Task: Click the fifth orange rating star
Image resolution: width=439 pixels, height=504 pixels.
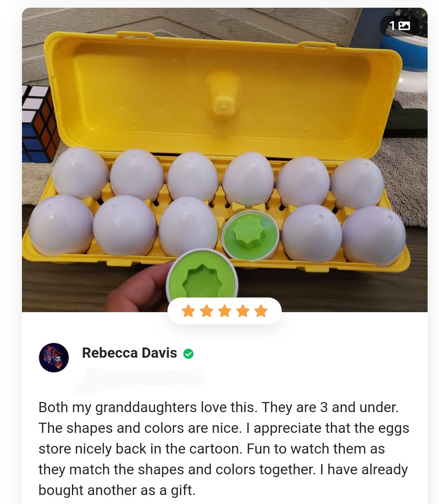Action: (261, 311)
